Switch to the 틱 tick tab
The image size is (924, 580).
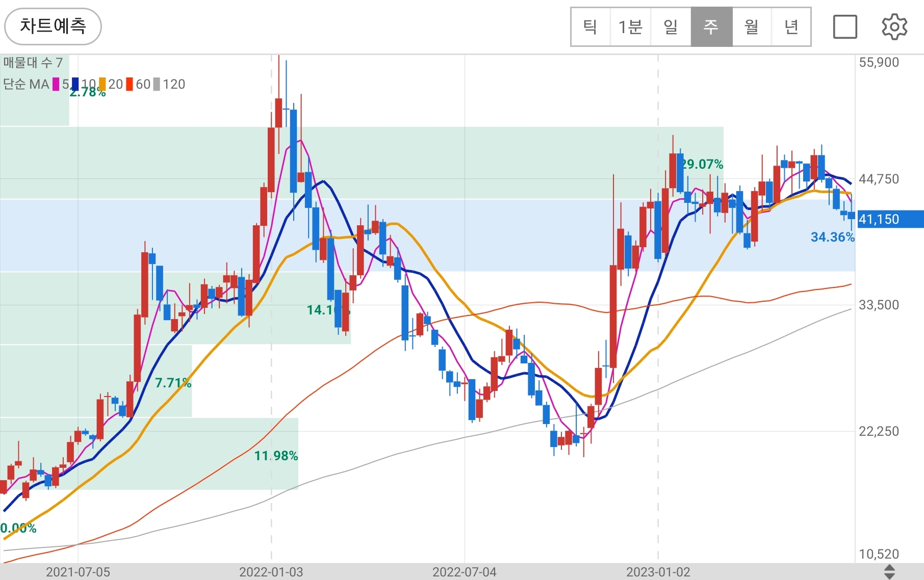pos(591,27)
